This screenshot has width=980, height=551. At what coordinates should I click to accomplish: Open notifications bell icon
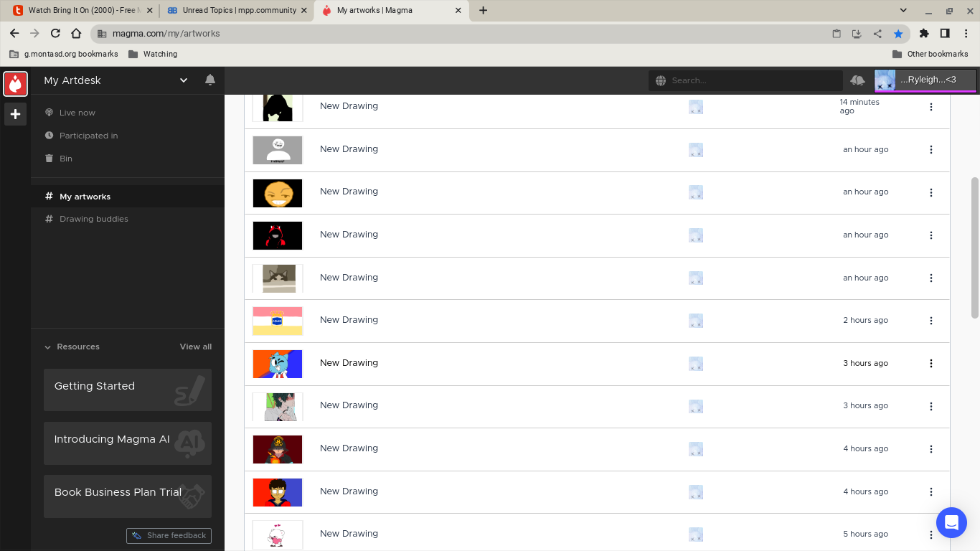pyautogui.click(x=210, y=80)
